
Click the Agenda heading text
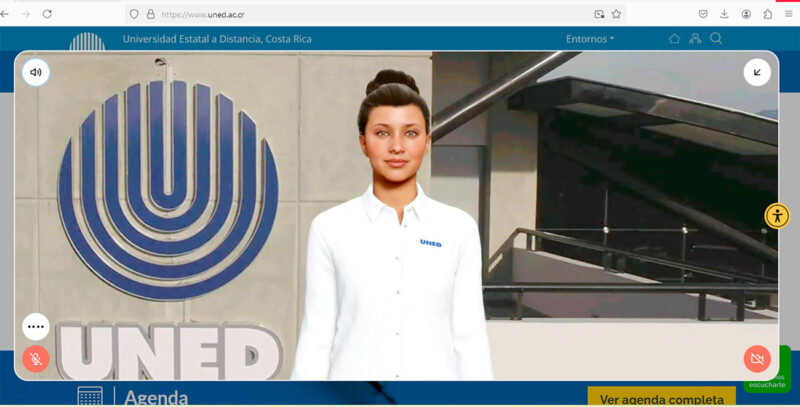click(156, 398)
